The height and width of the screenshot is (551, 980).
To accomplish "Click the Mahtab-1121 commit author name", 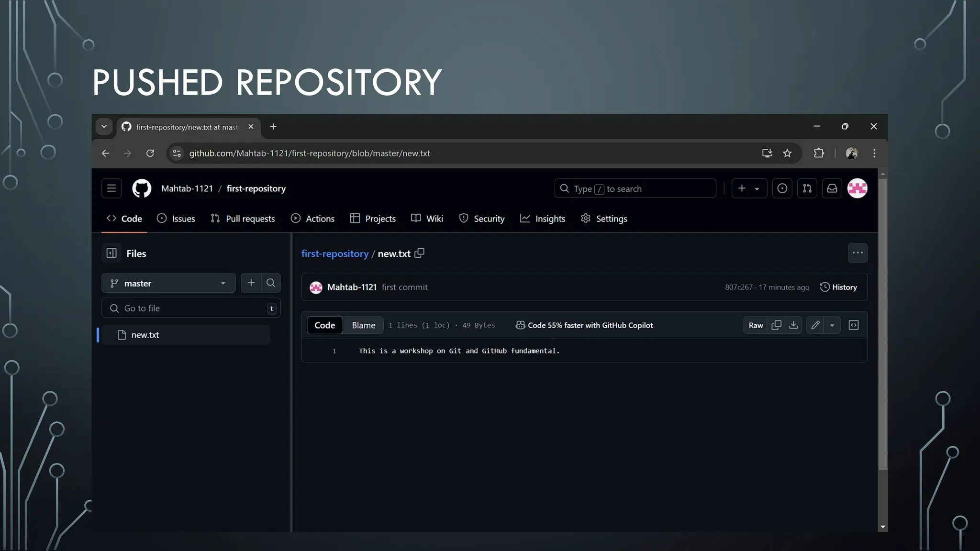I will (x=352, y=287).
